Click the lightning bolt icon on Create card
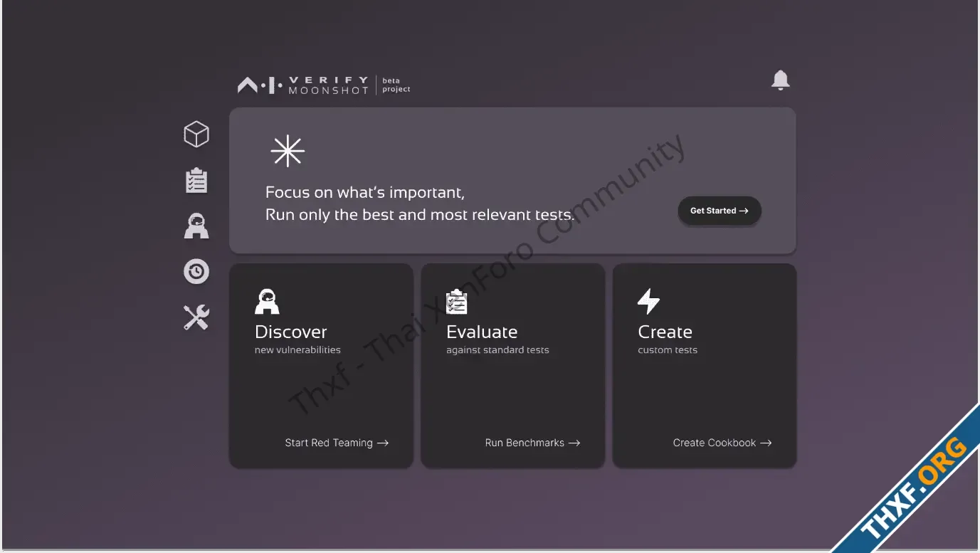The height and width of the screenshot is (553, 980). pos(648,302)
